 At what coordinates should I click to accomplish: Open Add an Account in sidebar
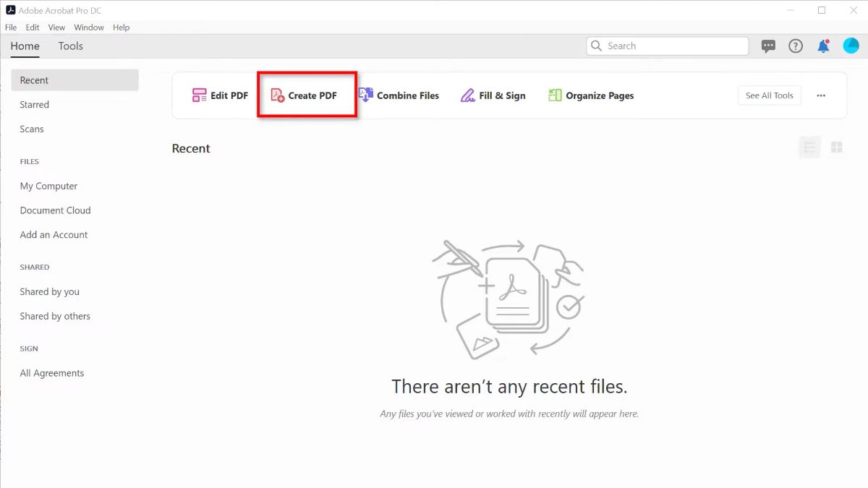[x=54, y=234]
